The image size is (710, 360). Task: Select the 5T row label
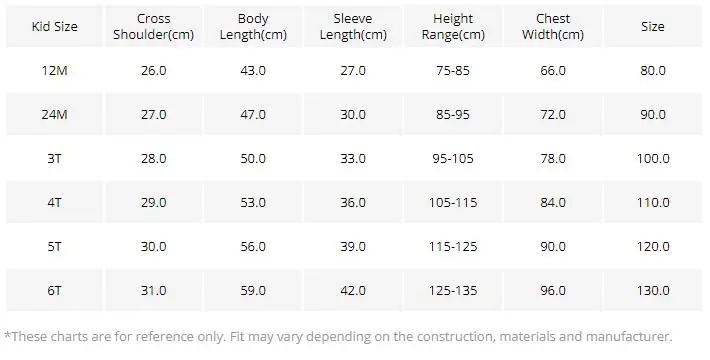point(54,246)
